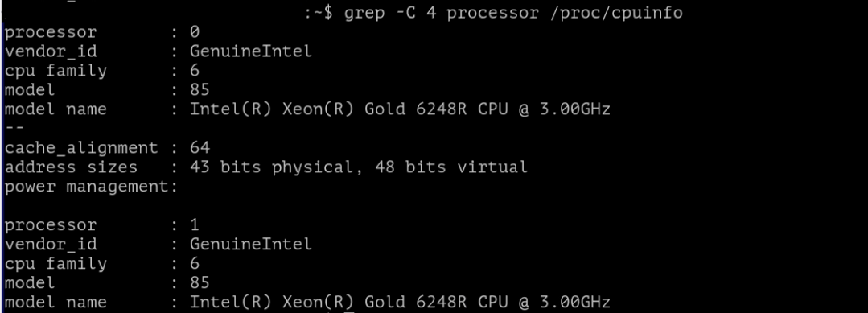Click GenuineIntel under processor 0
This screenshot has height=313, width=868.
[x=251, y=51]
